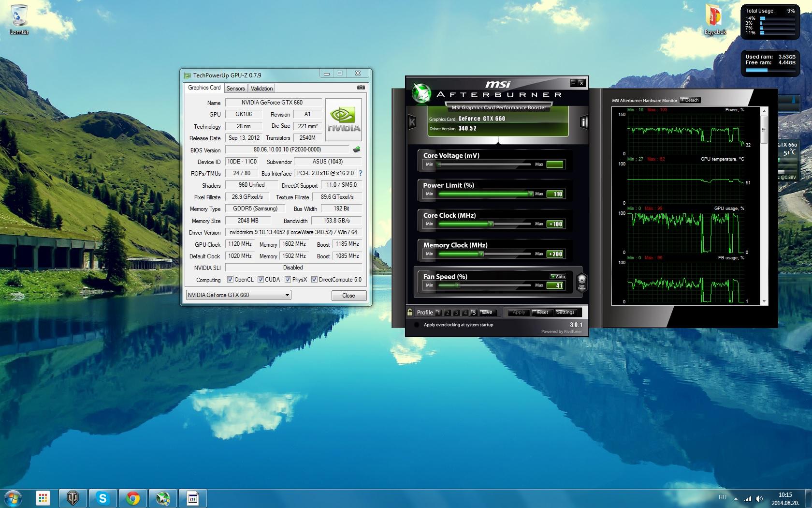Open Afterburner Settings
The height and width of the screenshot is (508, 812).
[x=565, y=313]
